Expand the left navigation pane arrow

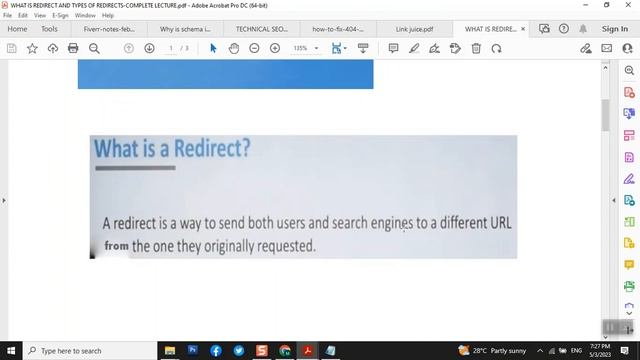click(x=4, y=200)
